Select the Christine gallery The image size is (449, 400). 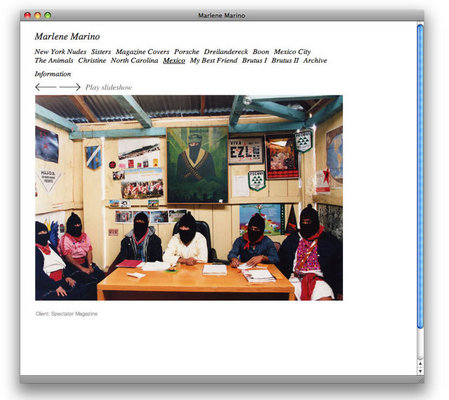coord(92,60)
